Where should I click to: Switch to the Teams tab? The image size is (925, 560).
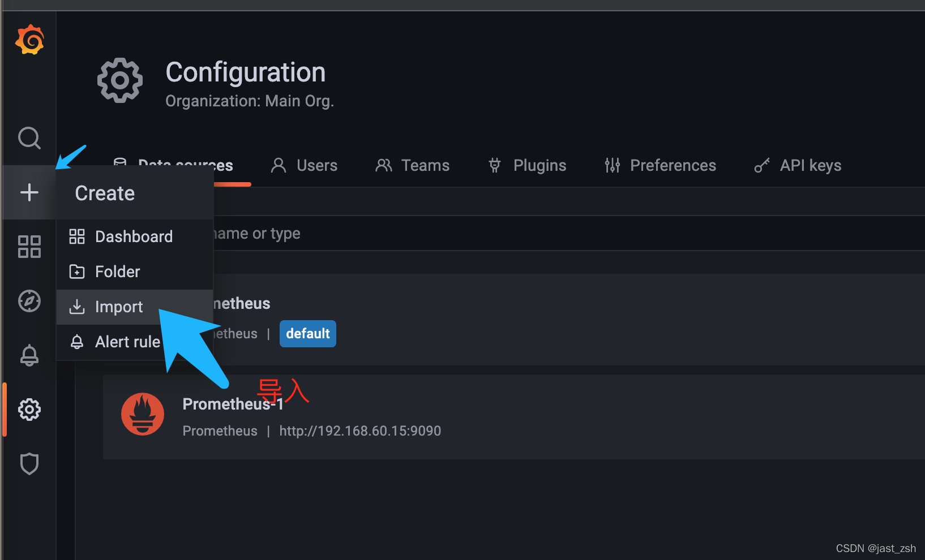413,165
